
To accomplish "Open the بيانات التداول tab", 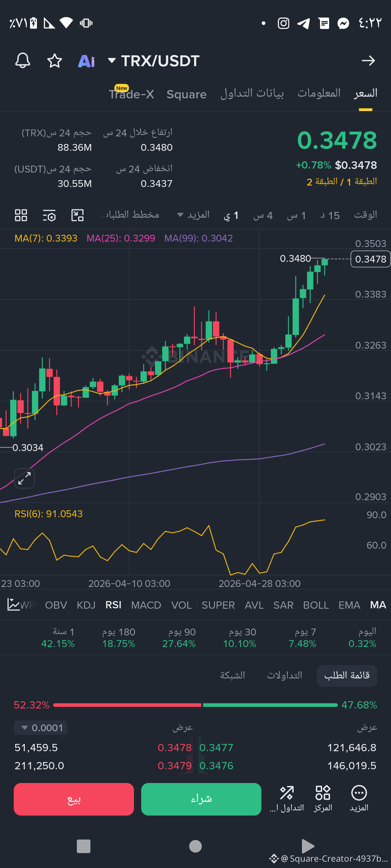I will (x=252, y=93).
